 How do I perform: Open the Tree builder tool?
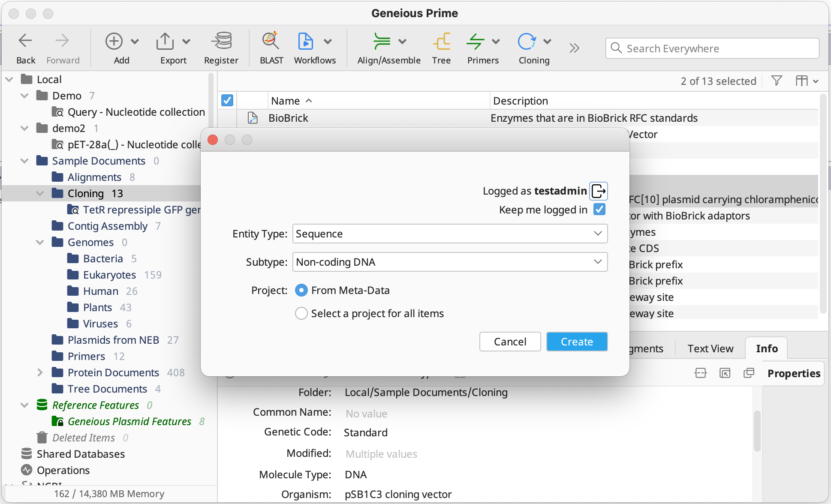(x=441, y=42)
